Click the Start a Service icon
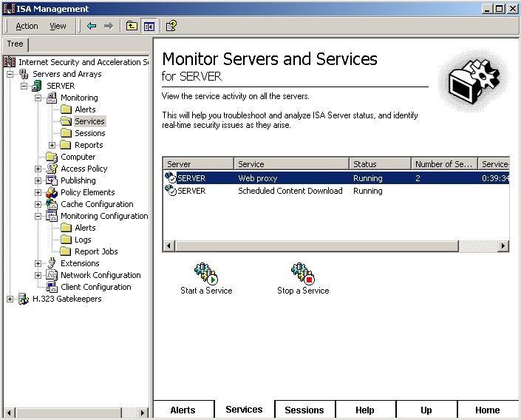521x420 pixels. pos(206,274)
